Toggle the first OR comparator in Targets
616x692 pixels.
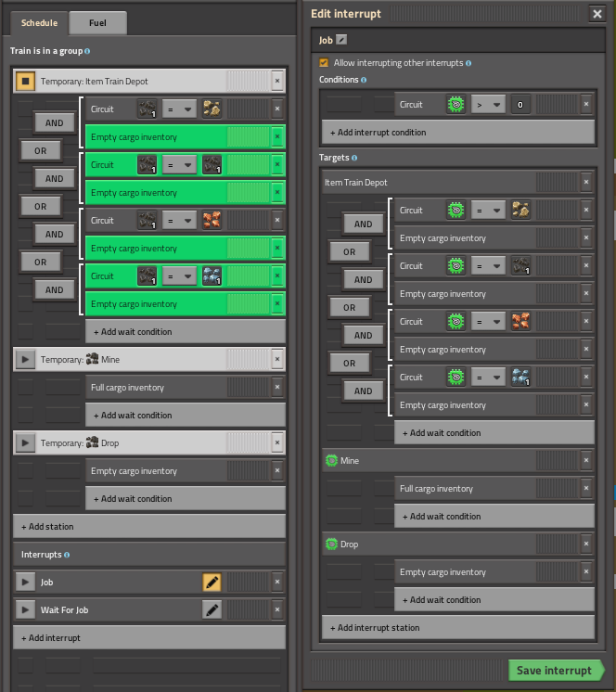coord(349,251)
